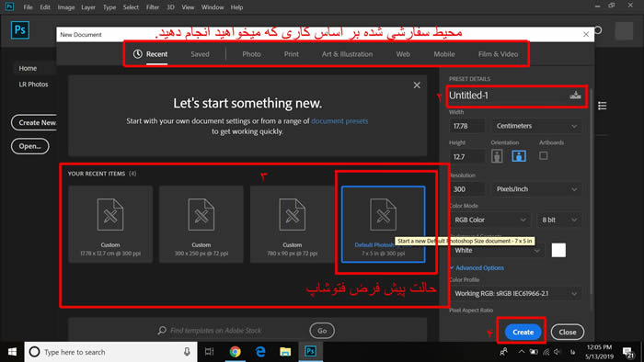The image size is (644, 362).
Task: Click the Go button for Adobe Stock
Action: (x=322, y=331)
